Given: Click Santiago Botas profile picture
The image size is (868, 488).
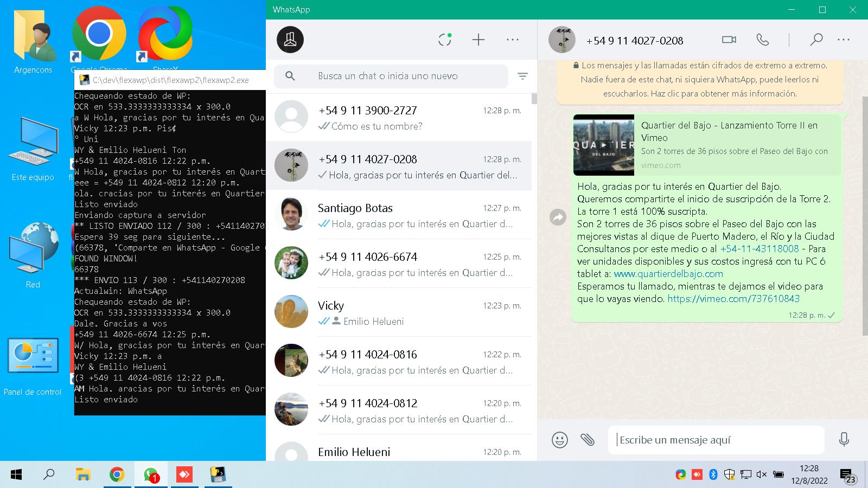Looking at the screenshot, I should coord(291,214).
